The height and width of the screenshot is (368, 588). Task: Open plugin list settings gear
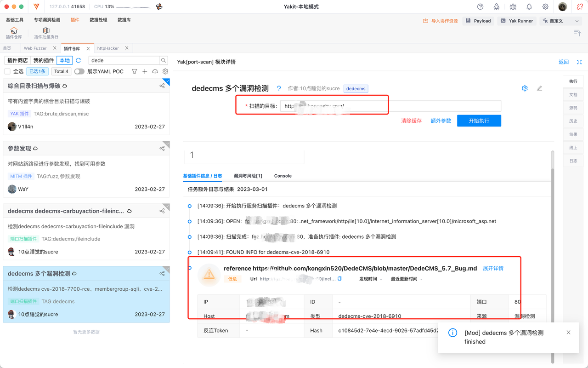point(165,71)
